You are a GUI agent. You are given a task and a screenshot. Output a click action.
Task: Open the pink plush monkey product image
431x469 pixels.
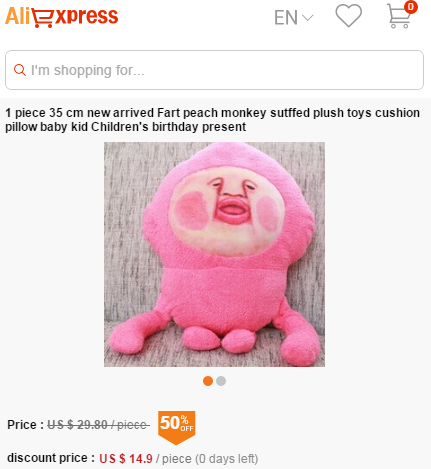click(214, 254)
